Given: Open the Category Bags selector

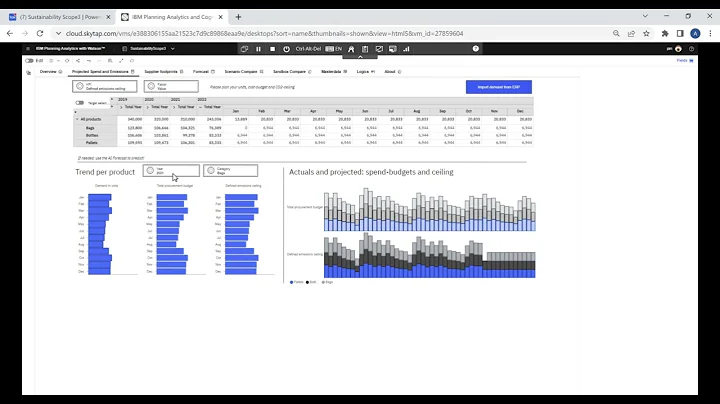Looking at the screenshot, I should pyautogui.click(x=231, y=171).
